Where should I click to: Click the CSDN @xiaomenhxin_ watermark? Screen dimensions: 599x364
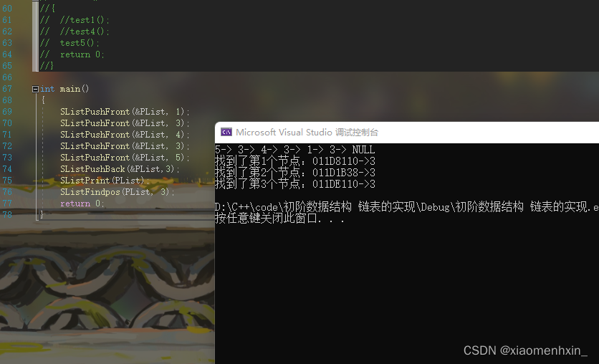(x=525, y=350)
